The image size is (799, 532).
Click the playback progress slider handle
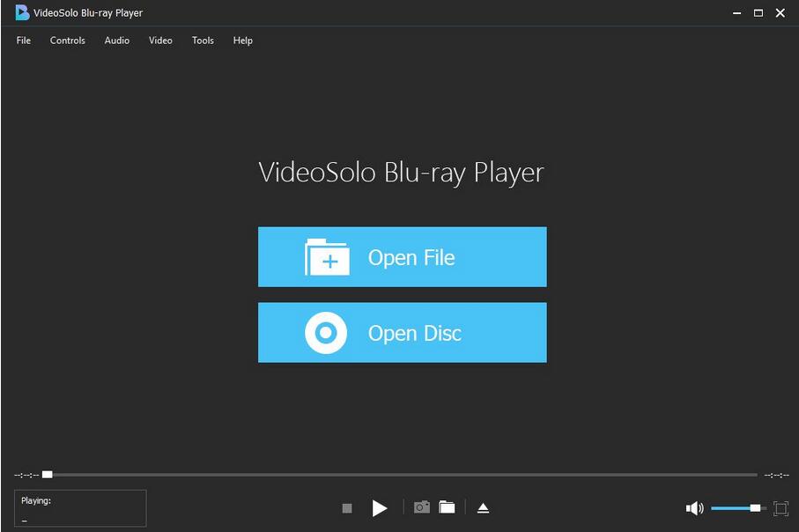click(48, 475)
